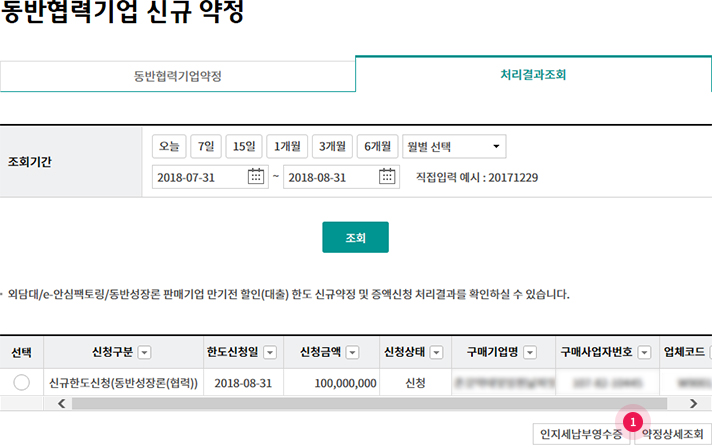
Task: Select the 오늘 period button
Action: click(169, 146)
